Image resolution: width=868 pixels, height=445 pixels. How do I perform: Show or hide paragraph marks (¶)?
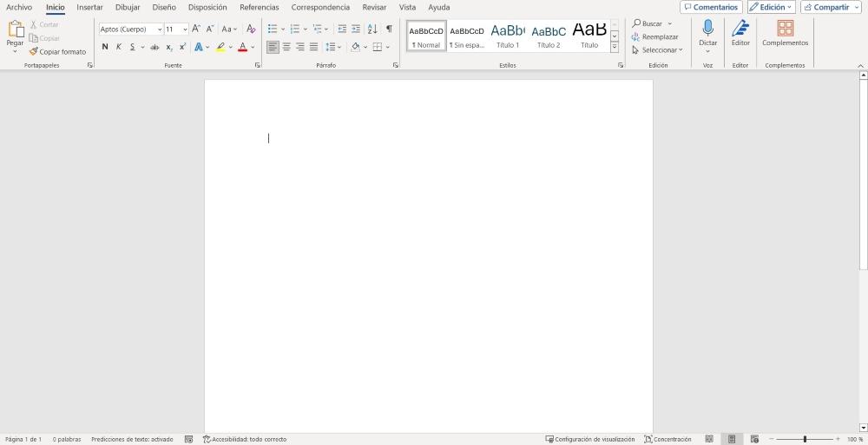[x=389, y=29]
